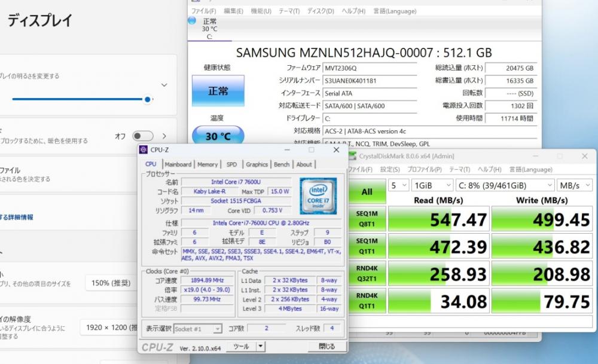Close the CPU-Z window
This screenshot has height=364, width=598.
[x=336, y=150]
